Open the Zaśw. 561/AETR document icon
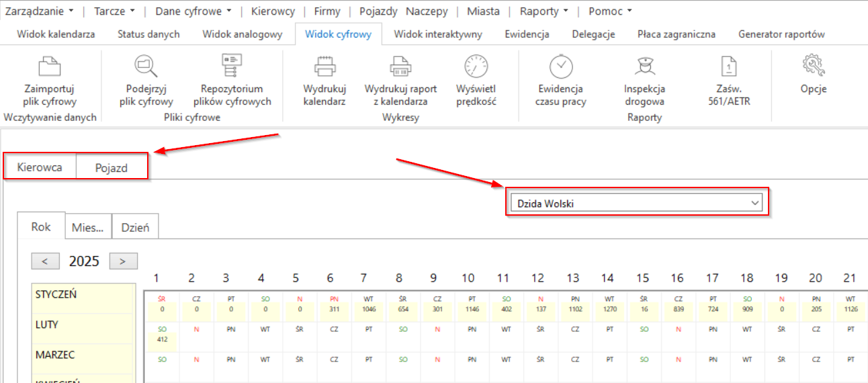 click(729, 67)
